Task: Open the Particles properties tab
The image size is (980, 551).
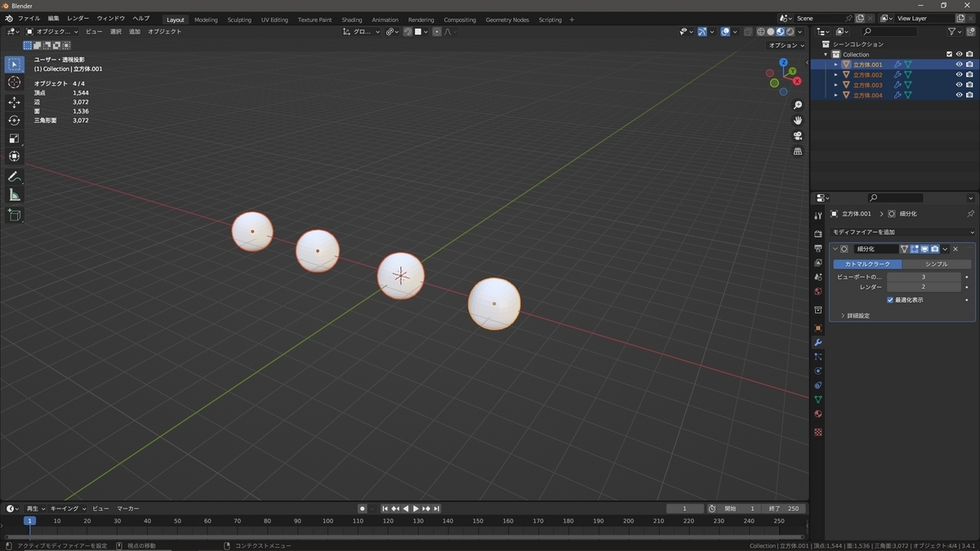Action: click(x=817, y=357)
